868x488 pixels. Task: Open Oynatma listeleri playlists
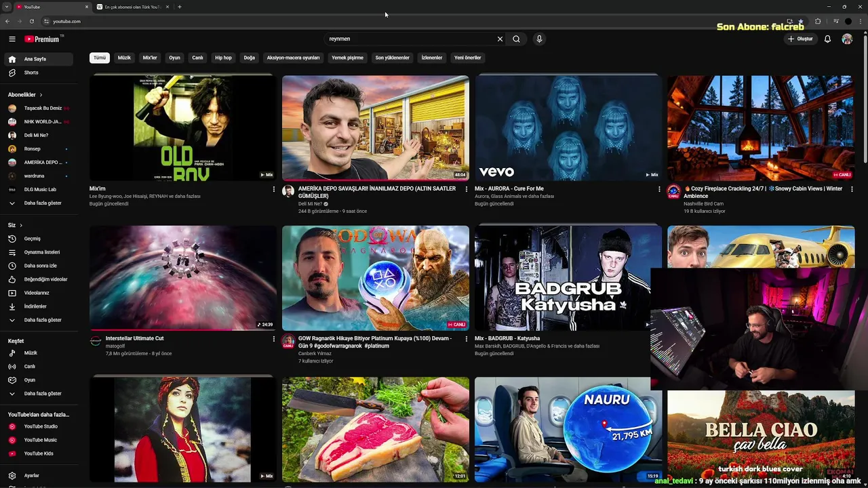pos(40,252)
